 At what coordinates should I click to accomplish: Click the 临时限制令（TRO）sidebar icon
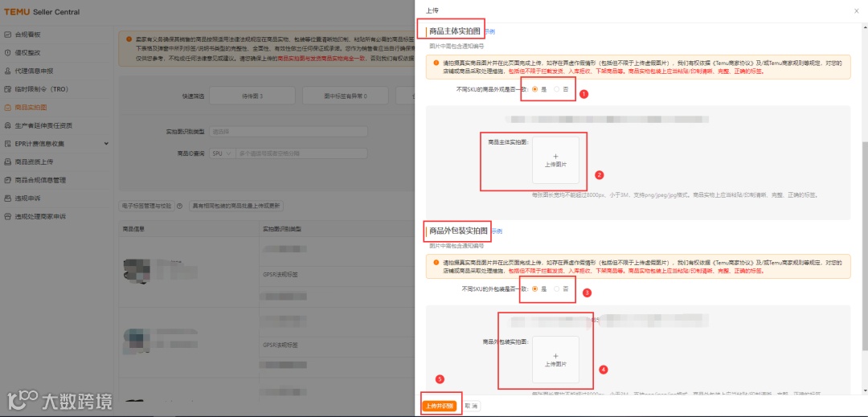[8, 89]
